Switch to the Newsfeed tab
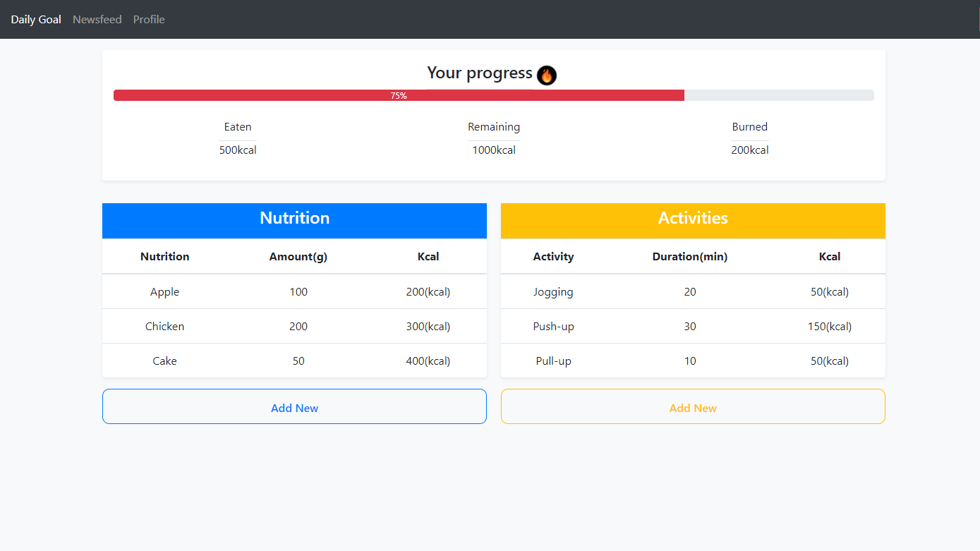This screenshot has height=551, width=980. (97, 19)
